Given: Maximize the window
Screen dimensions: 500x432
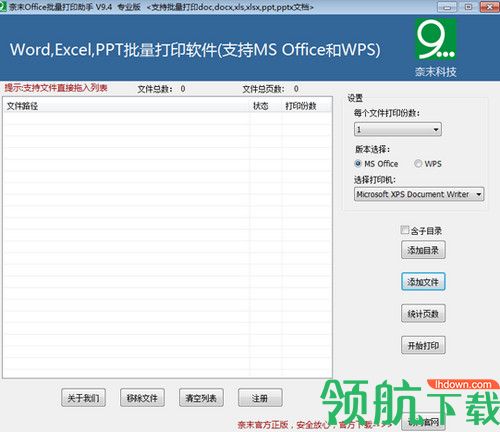Looking at the screenshot, I should (469, 7).
